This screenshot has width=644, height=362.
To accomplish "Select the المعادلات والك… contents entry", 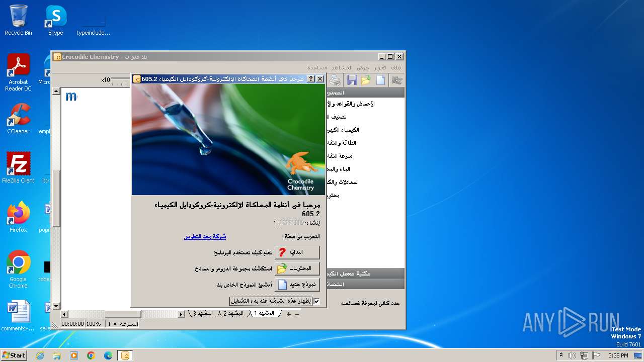I will click(x=343, y=182).
